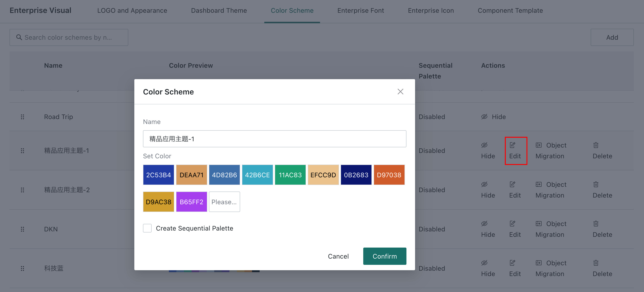The image size is (644, 292).
Task: Open the LOGO and Appearance tab
Action: point(132,11)
